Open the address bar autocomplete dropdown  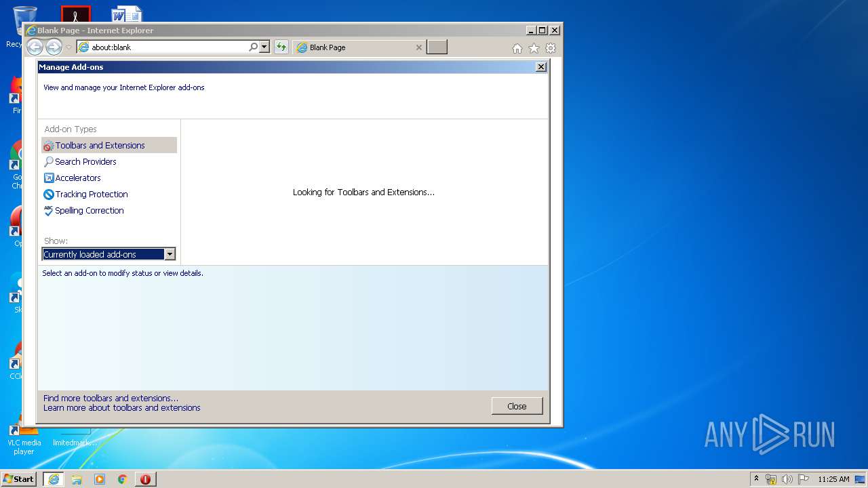coord(264,47)
